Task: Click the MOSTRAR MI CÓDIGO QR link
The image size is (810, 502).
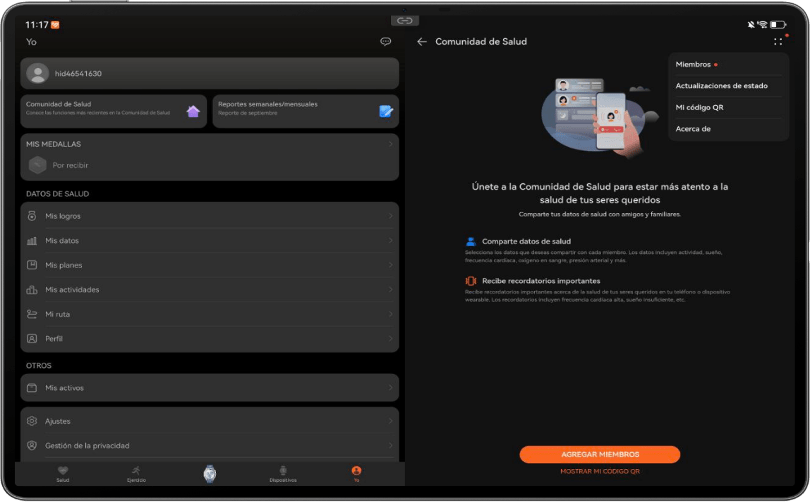Action: pos(600,472)
